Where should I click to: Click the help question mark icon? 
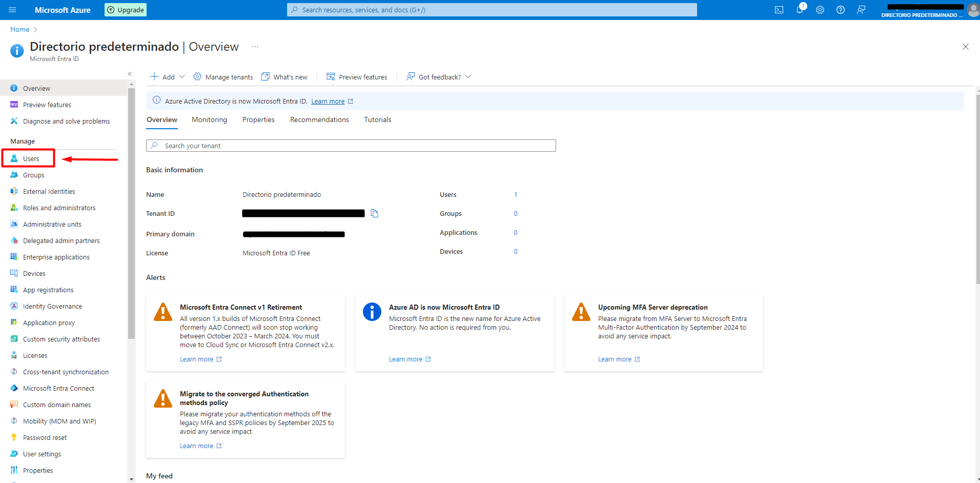coord(841,10)
